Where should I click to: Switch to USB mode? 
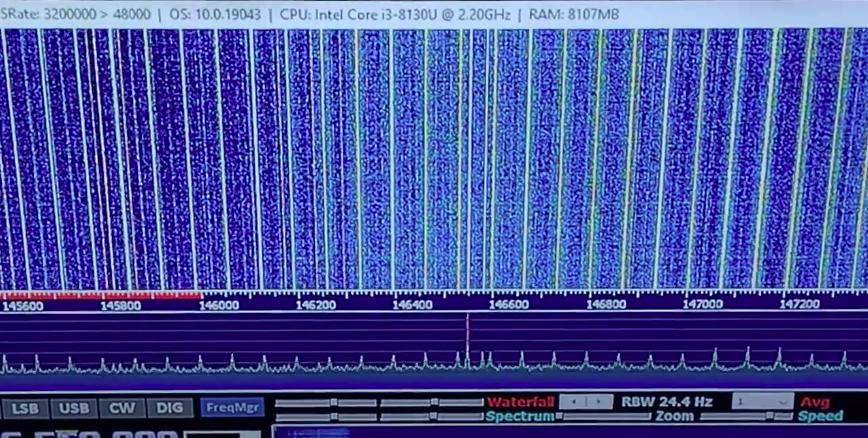click(74, 408)
